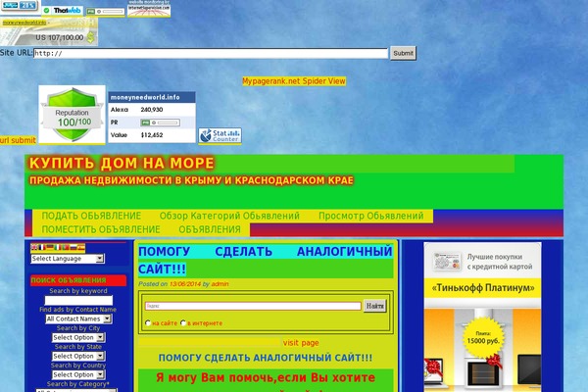Click the КУПИТЬ ДОМ НА МОРЕ site title
The image size is (588, 392).
[122, 164]
